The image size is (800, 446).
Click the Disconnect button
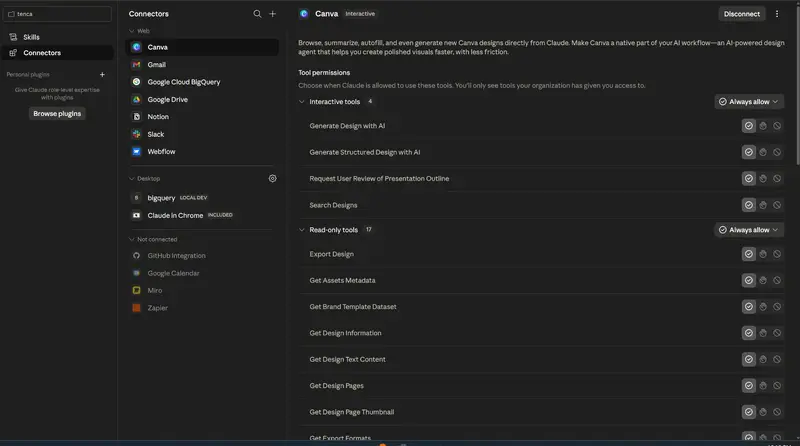[741, 14]
